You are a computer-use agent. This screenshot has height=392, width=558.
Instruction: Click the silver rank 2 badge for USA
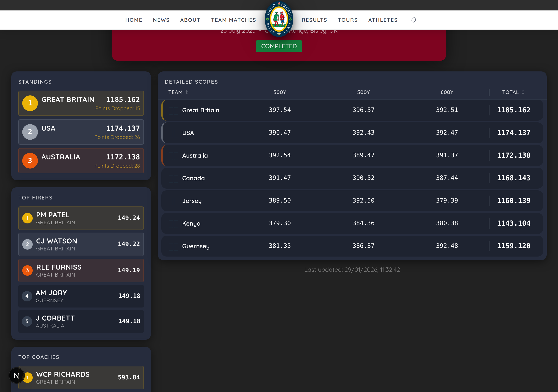coord(30,132)
